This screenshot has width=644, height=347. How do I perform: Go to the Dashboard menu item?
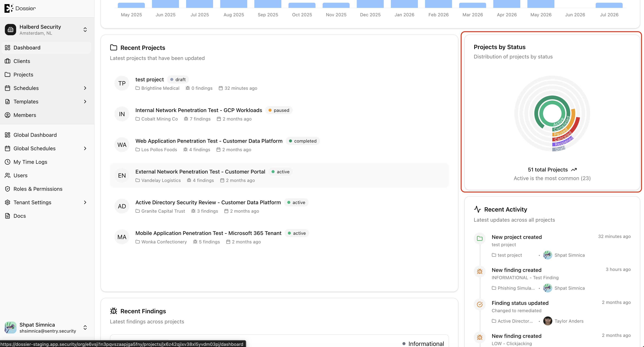[46, 47]
